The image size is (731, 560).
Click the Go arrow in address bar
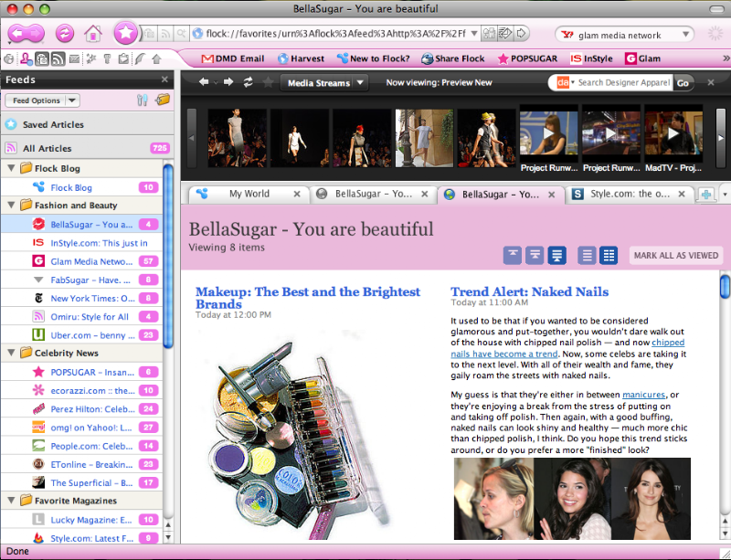pos(522,33)
